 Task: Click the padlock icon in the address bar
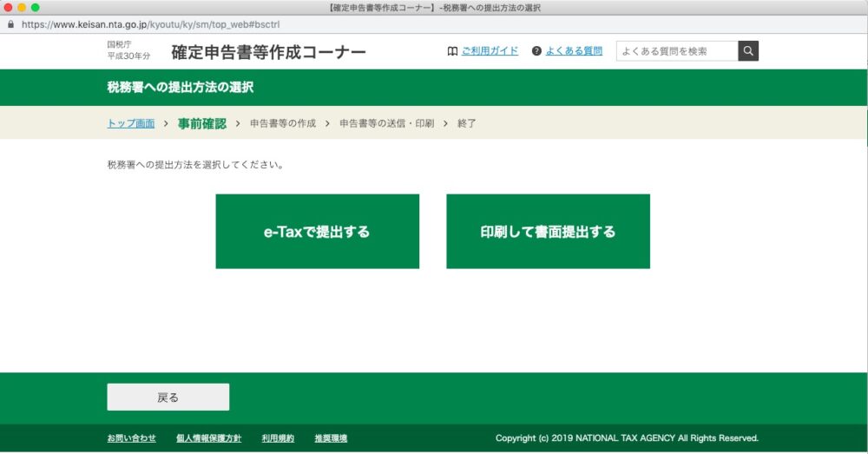click(10, 24)
